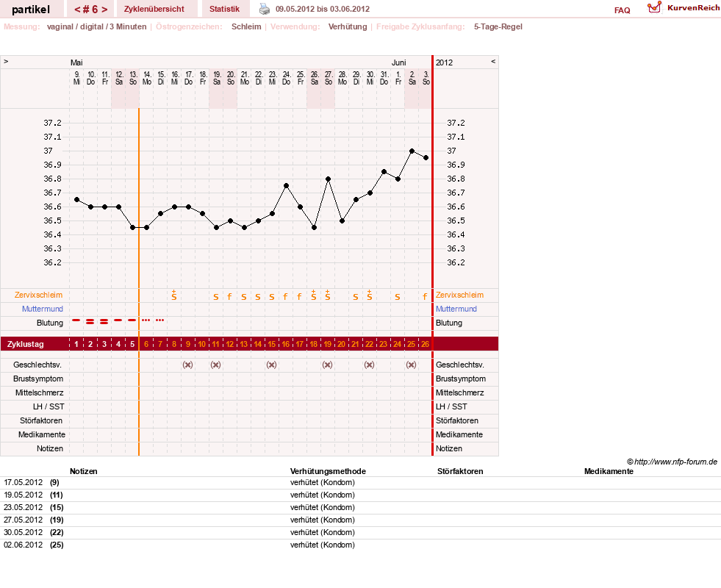The image size is (721, 588).
Task: Open the KurvenReich logo link
Action: click(x=684, y=8)
